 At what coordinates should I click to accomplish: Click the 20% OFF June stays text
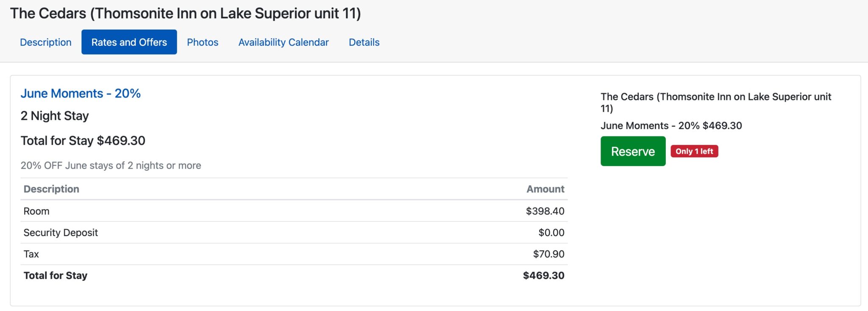111,166
